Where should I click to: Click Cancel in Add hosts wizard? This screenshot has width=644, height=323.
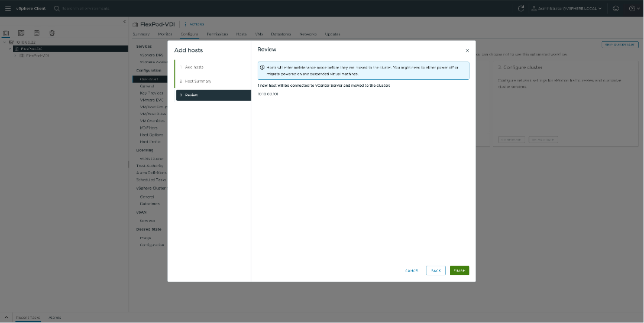[x=412, y=270]
